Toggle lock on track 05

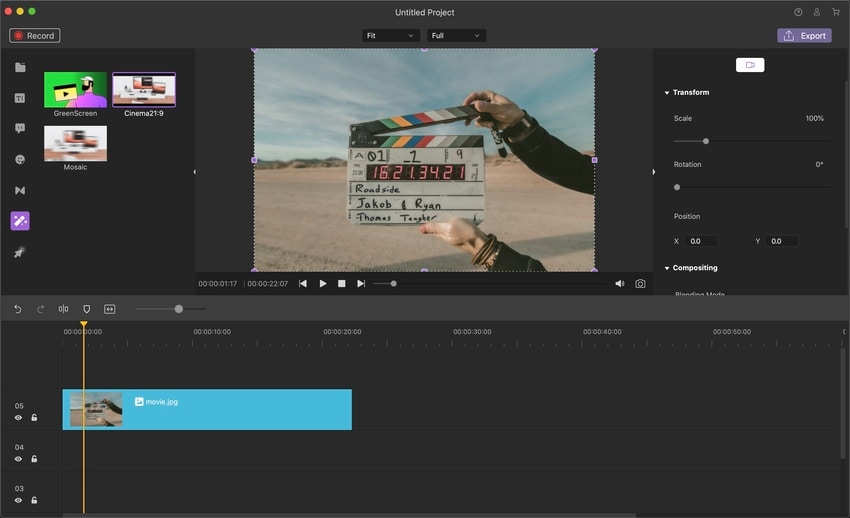[34, 417]
